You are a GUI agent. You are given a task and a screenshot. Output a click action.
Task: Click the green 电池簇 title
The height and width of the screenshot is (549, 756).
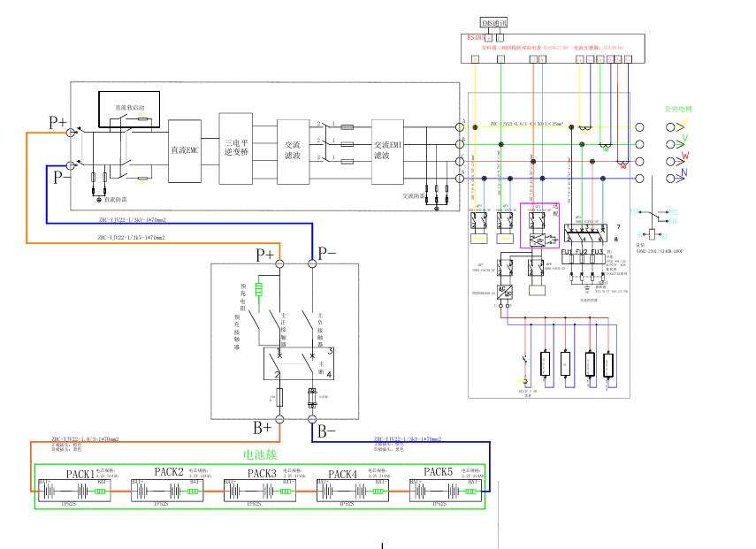260,454
